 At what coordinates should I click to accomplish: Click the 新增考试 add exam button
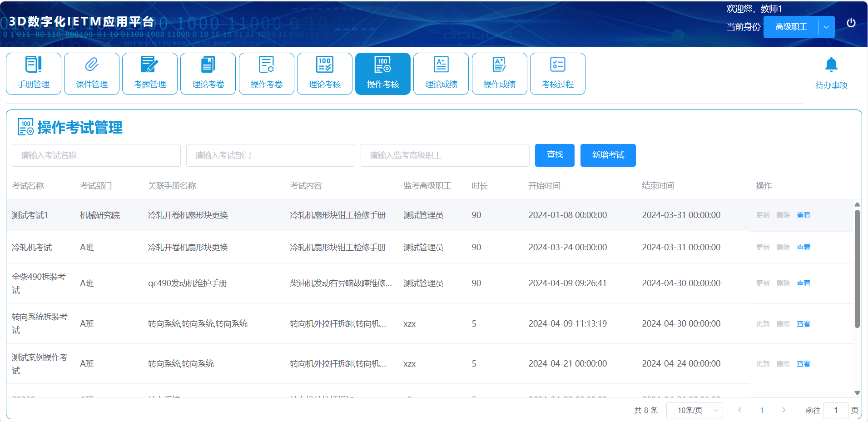point(608,155)
